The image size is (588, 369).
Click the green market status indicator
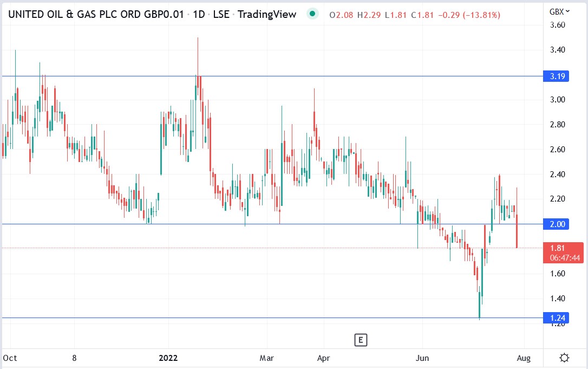(x=312, y=14)
